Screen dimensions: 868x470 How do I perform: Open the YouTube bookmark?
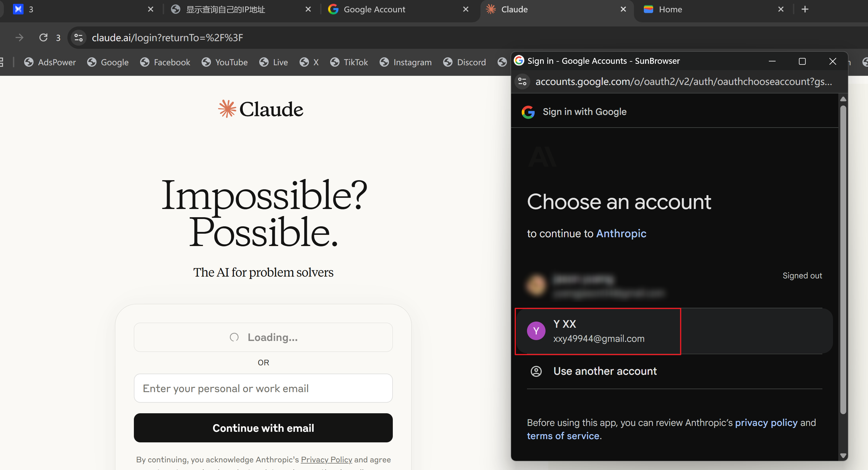(x=225, y=62)
